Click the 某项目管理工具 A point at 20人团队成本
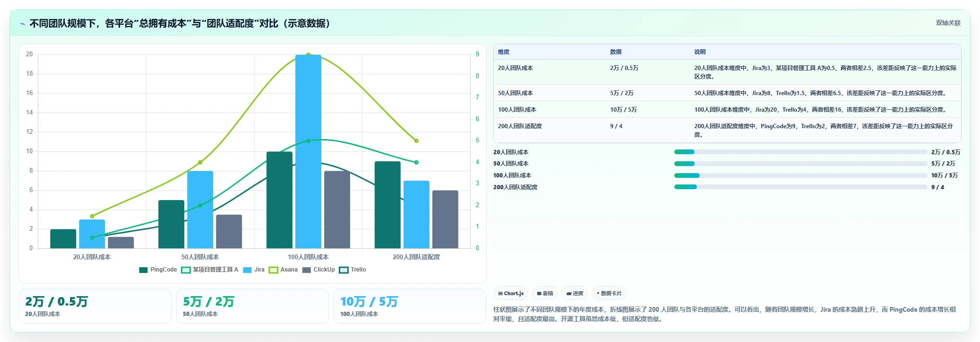 tap(92, 237)
